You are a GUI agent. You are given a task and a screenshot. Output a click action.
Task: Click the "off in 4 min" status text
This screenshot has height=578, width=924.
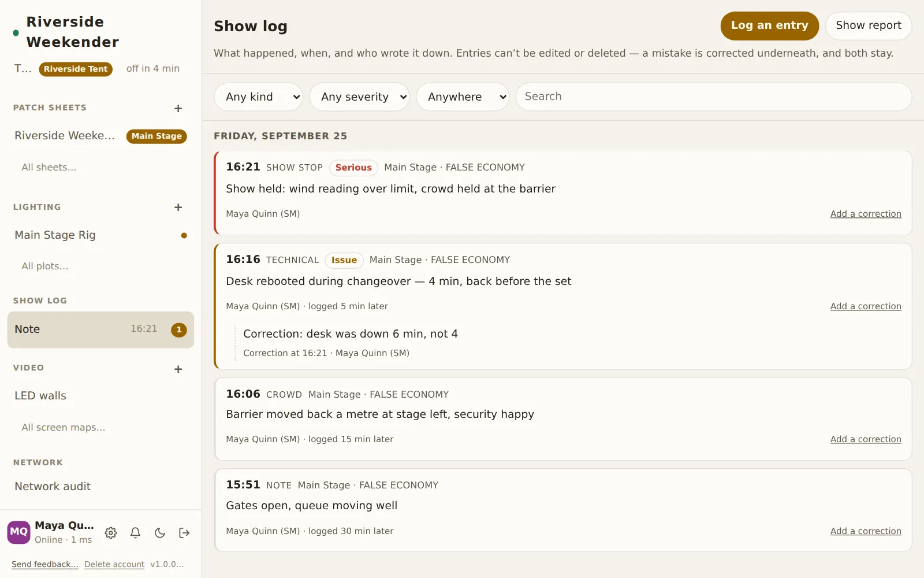click(x=153, y=69)
